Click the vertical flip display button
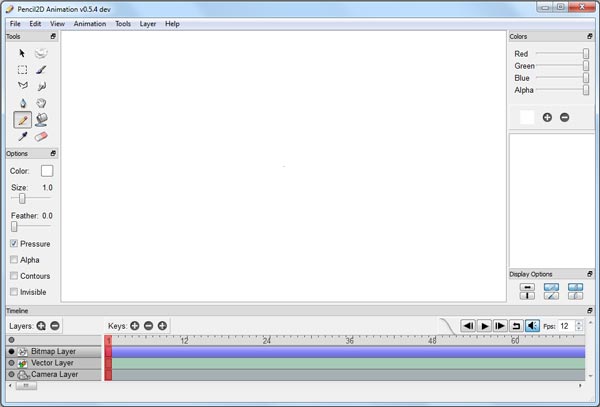 click(x=527, y=296)
